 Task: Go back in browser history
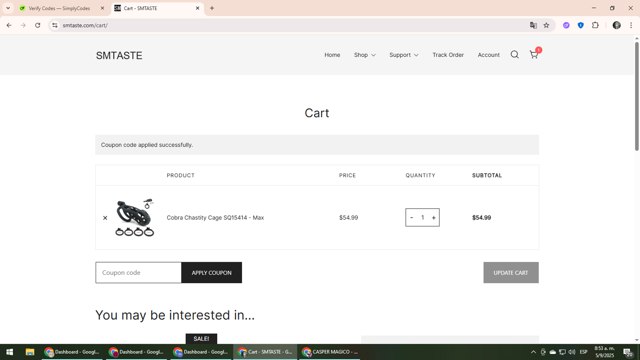(9, 25)
